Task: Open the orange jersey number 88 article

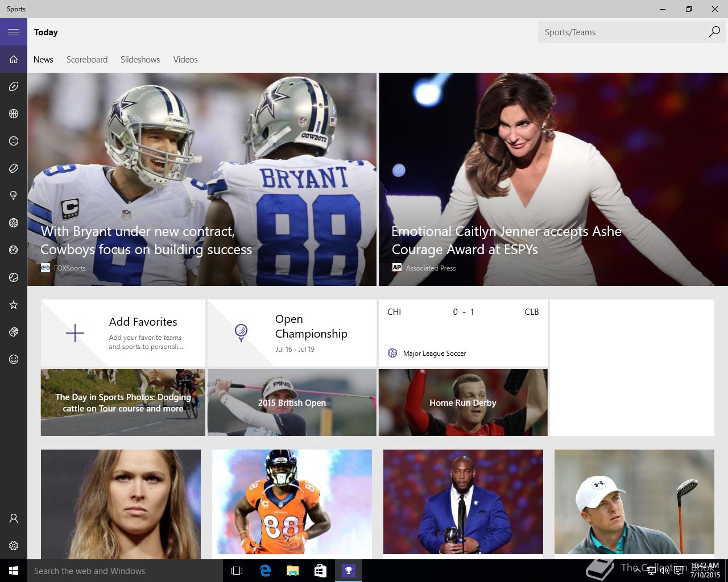Action: (x=292, y=504)
